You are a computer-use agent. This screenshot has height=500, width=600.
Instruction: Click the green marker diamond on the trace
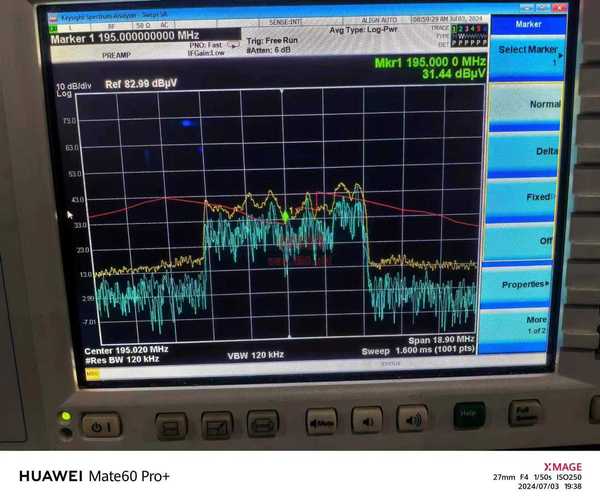pos(285,214)
